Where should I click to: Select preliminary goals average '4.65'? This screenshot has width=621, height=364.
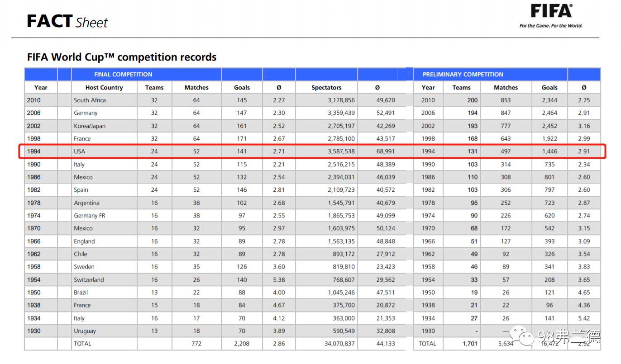tap(584, 293)
